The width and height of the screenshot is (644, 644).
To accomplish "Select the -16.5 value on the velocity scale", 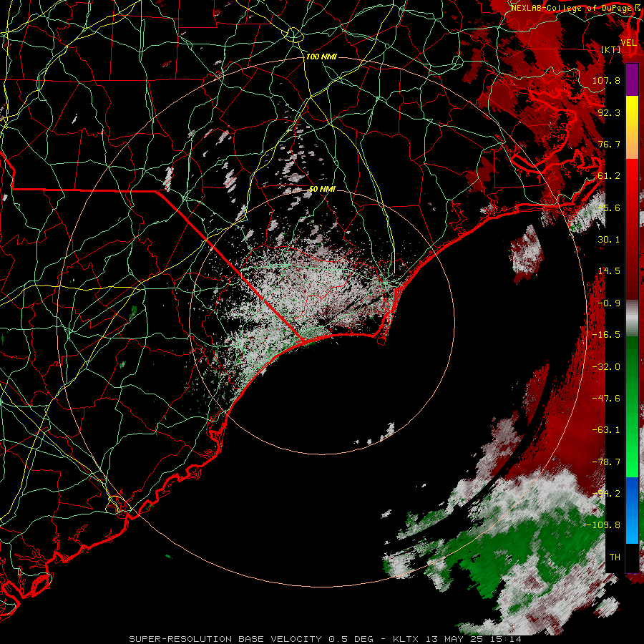I will pyautogui.click(x=606, y=335).
